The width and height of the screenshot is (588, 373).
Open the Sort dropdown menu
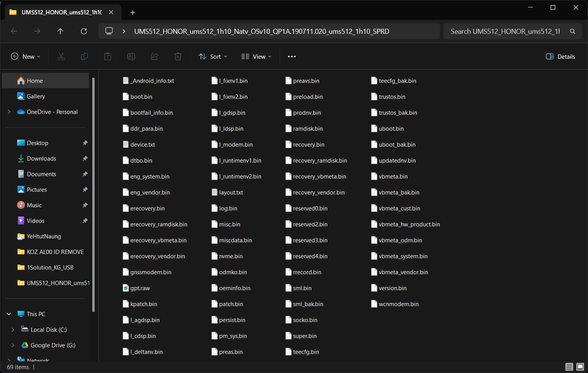tap(213, 56)
